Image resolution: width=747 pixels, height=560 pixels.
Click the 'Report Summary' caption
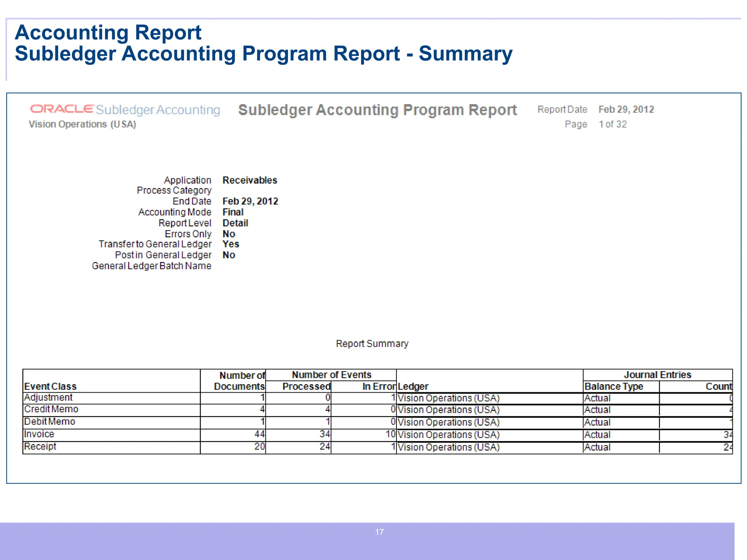click(372, 344)
